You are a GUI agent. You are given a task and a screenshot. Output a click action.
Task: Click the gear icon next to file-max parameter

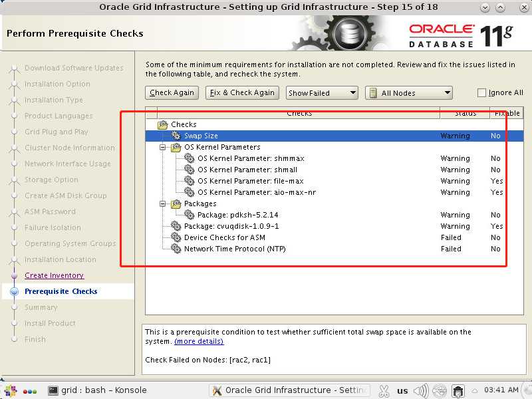(x=189, y=181)
